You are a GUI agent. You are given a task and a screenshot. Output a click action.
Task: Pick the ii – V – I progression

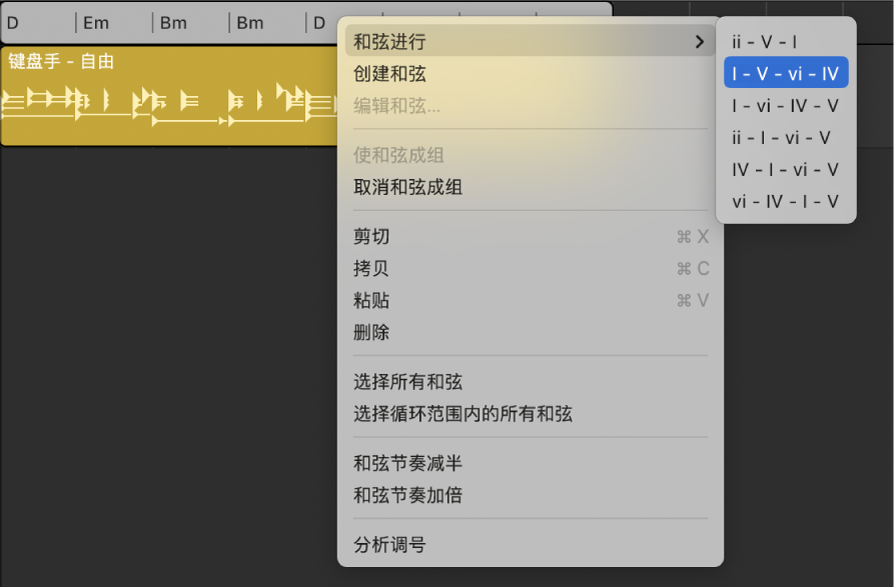(x=764, y=42)
